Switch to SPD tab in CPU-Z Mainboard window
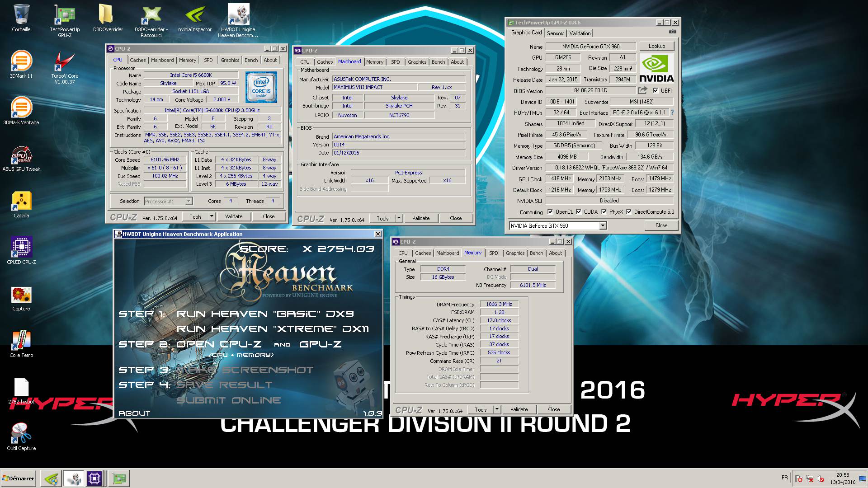This screenshot has height=488, width=868. tap(395, 62)
